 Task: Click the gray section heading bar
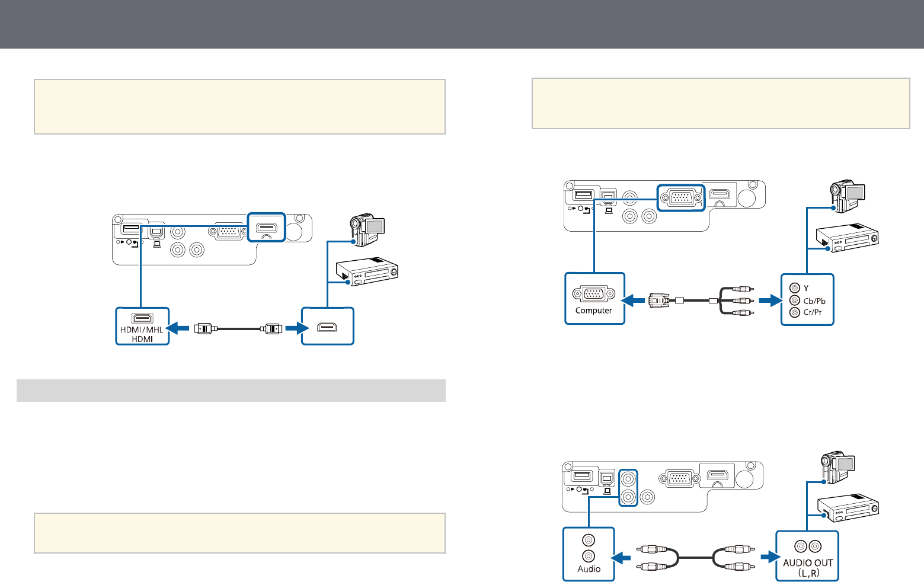(231, 391)
